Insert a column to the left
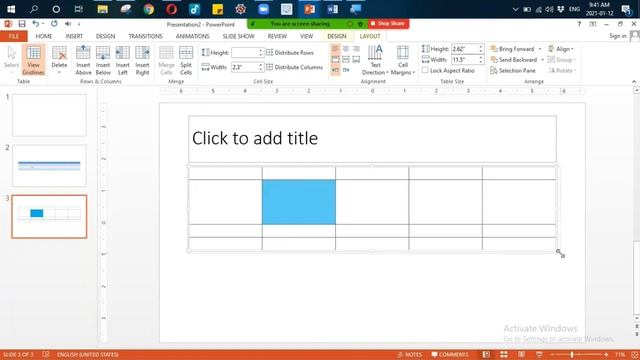The height and width of the screenshot is (360, 640). pos(122,60)
